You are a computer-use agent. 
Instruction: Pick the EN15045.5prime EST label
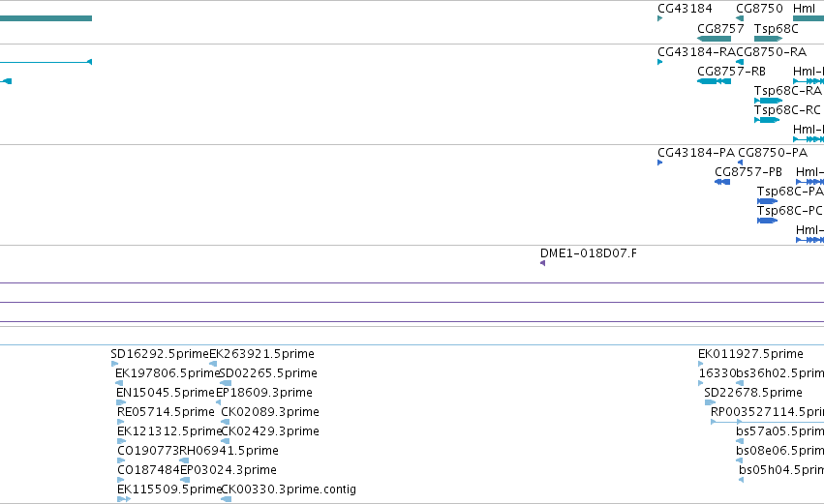point(166,393)
